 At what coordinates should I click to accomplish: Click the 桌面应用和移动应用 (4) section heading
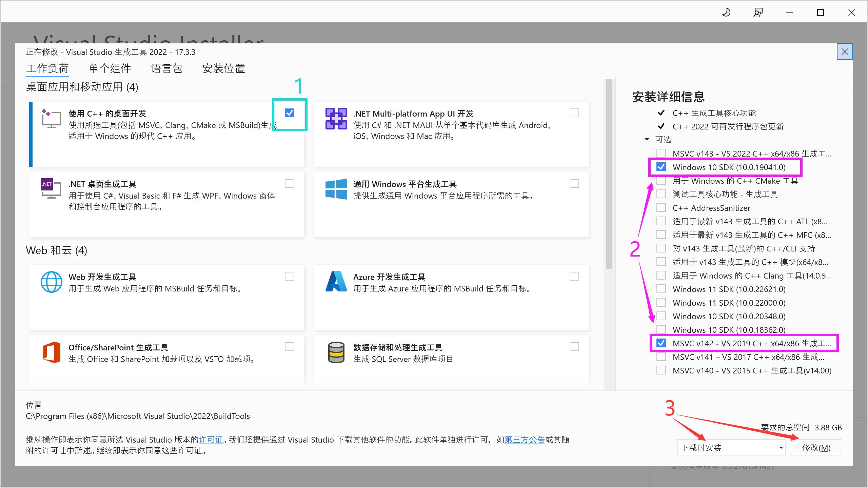click(82, 87)
